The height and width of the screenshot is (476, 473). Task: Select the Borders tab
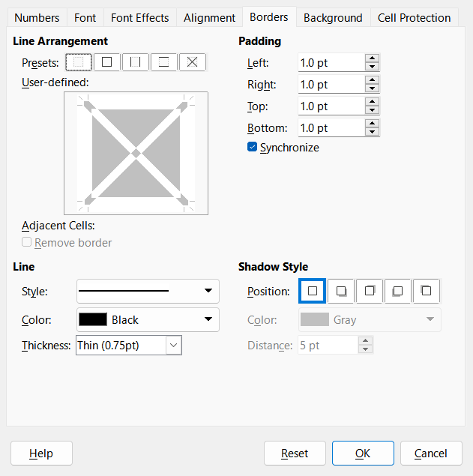click(269, 17)
